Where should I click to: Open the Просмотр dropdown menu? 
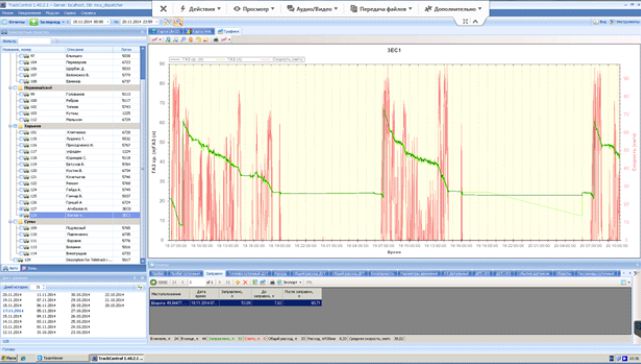click(254, 9)
